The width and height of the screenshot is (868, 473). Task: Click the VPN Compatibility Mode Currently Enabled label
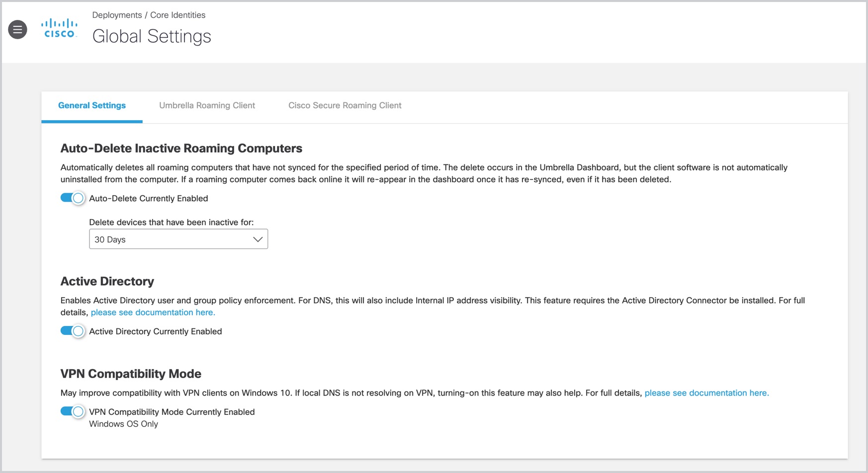click(x=172, y=412)
